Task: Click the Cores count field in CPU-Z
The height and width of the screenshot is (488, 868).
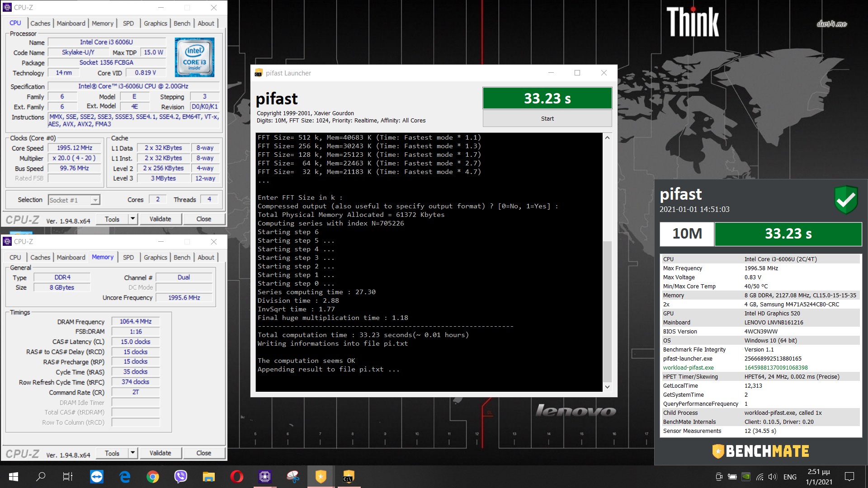Action: [x=157, y=199]
